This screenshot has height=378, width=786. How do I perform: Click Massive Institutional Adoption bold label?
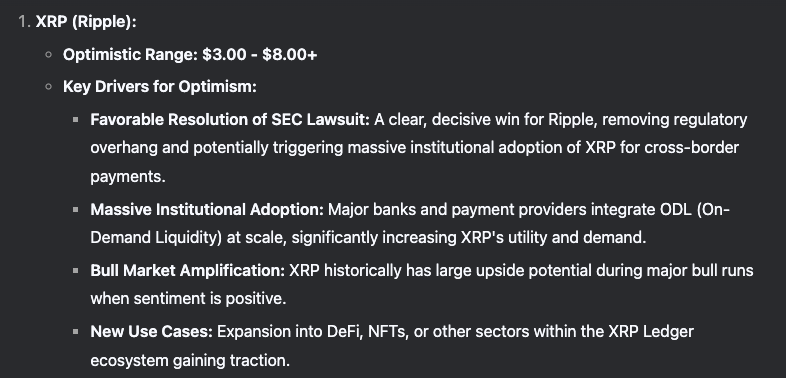point(207,209)
